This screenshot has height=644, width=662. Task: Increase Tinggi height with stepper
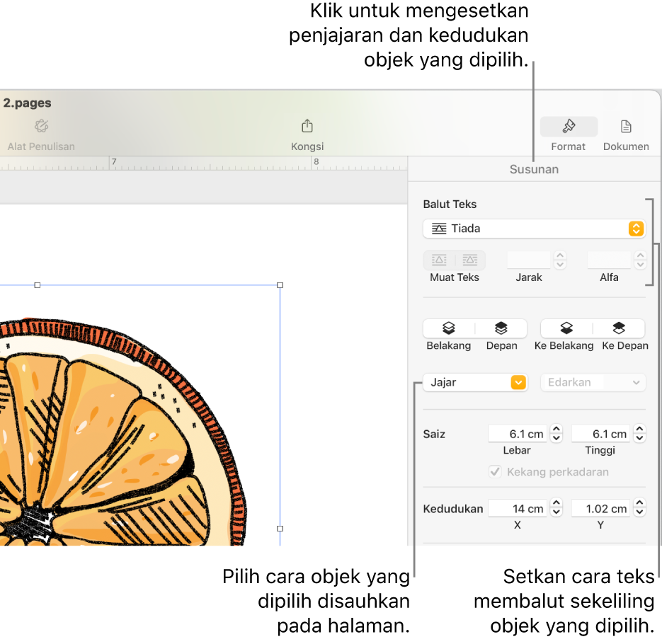click(639, 429)
